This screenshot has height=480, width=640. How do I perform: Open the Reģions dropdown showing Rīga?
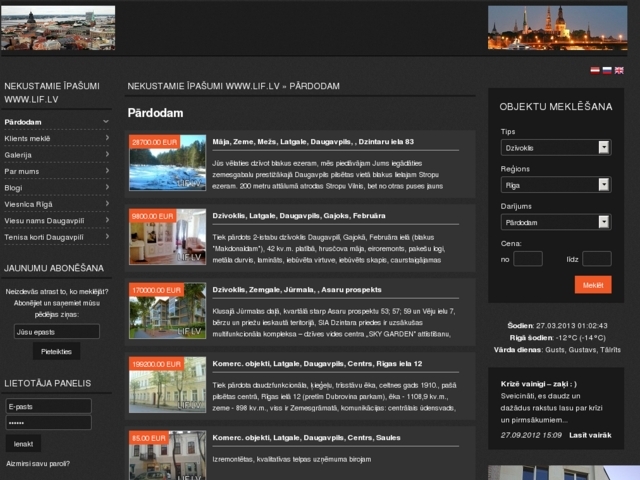(555, 185)
